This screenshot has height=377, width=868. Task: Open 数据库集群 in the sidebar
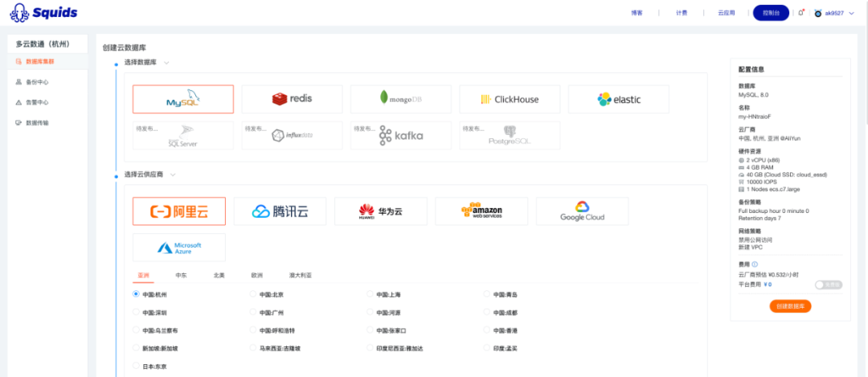click(47, 61)
